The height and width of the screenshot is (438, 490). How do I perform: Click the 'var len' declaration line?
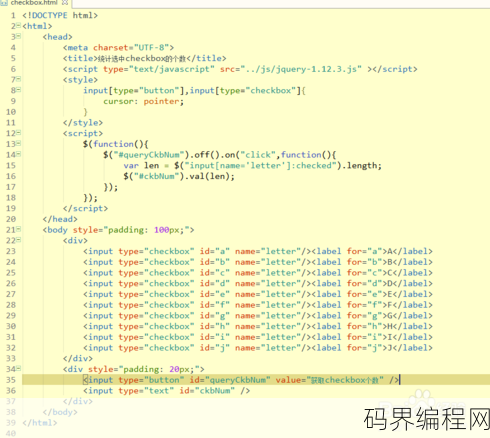pyautogui.click(x=252, y=166)
